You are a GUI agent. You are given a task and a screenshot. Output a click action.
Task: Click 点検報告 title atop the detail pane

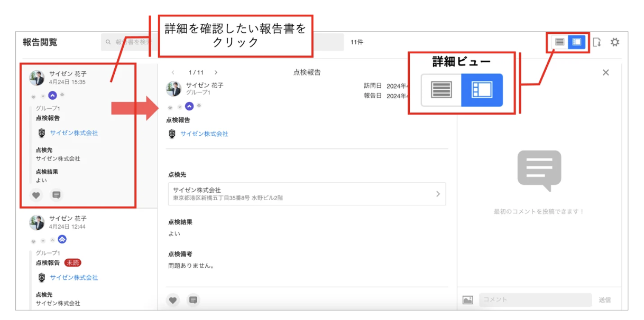coord(307,72)
